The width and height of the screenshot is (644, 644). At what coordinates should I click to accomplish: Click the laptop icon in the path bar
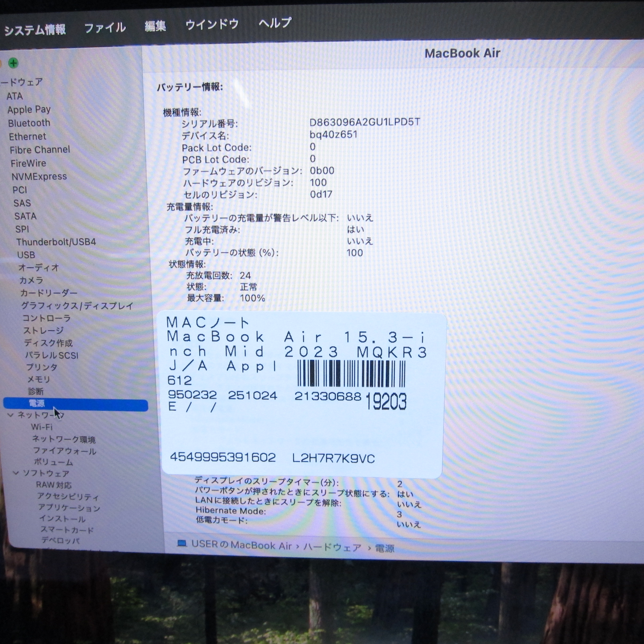point(182,544)
